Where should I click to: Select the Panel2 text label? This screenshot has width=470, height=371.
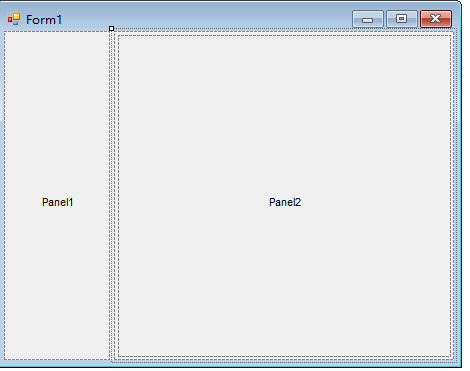pyautogui.click(x=285, y=202)
